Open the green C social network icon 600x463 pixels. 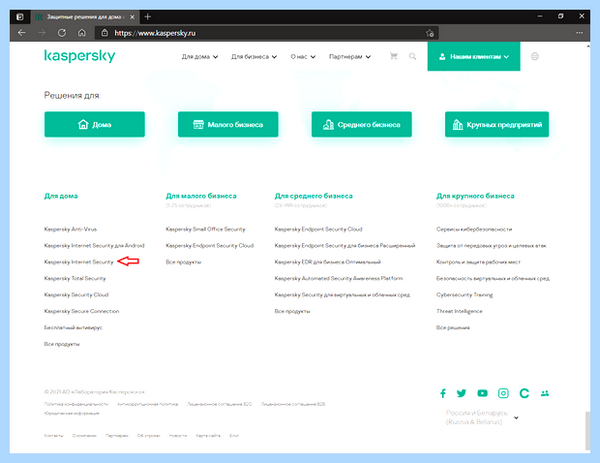(524, 393)
